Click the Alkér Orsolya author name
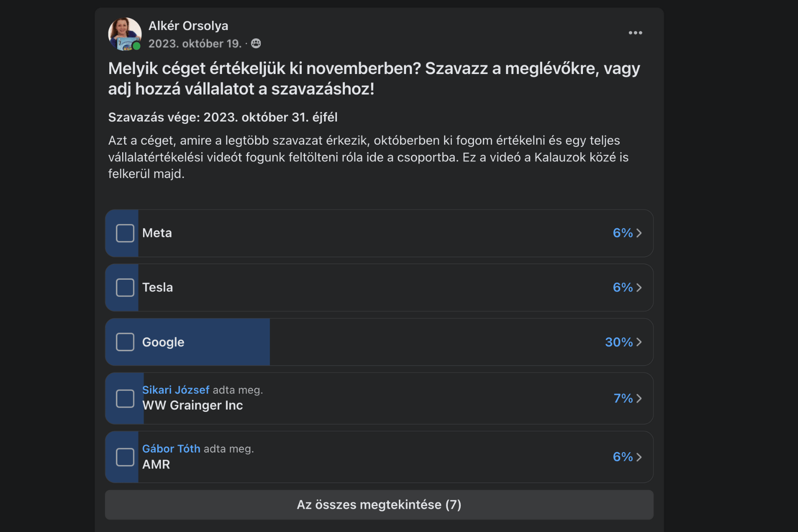798x532 pixels. 188,26
